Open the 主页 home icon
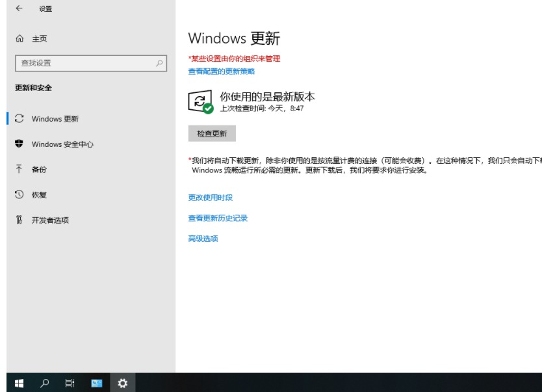The width and height of the screenshot is (542, 392). pyautogui.click(x=19, y=38)
